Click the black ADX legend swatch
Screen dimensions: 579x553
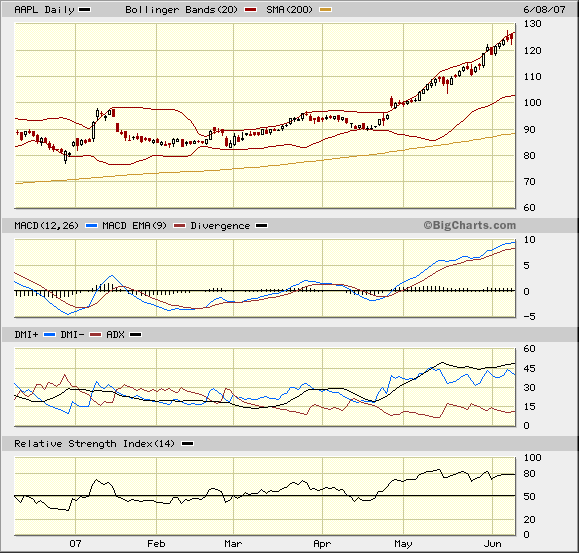coord(136,334)
